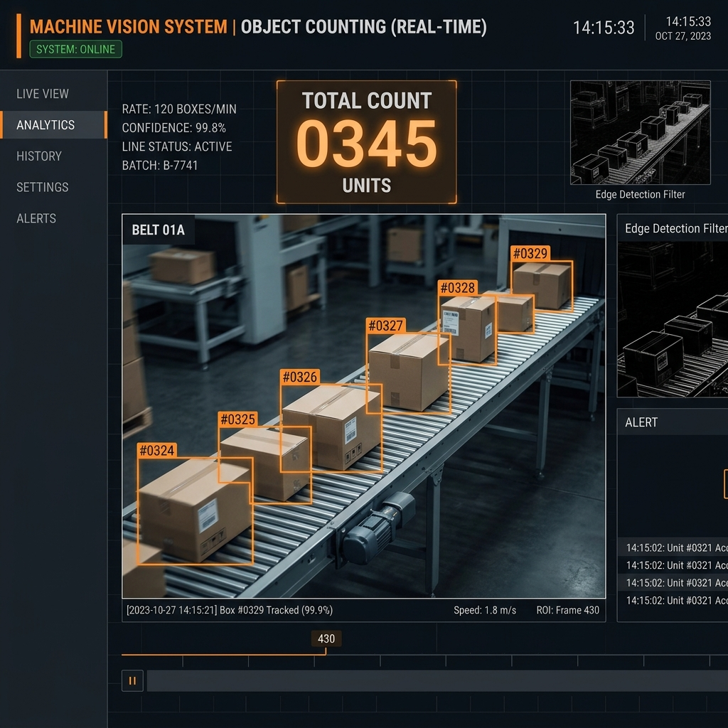
Task: Click the last 14:15:02 Unit #0321 alert entry
Action: click(673, 600)
